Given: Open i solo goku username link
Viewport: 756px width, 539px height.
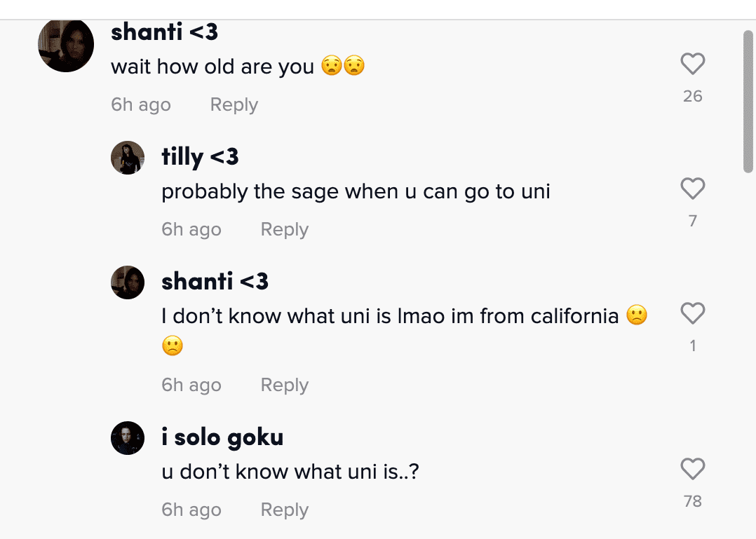Looking at the screenshot, I should click(222, 438).
